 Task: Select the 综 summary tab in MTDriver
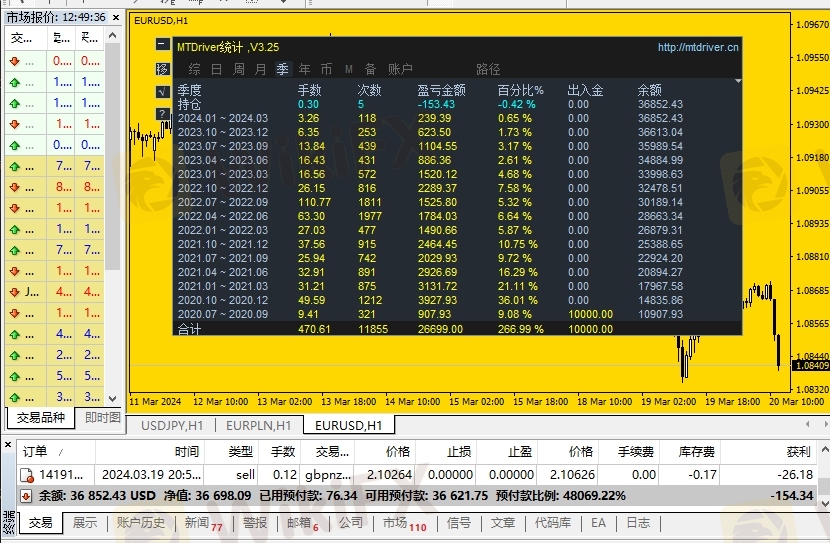coord(194,69)
